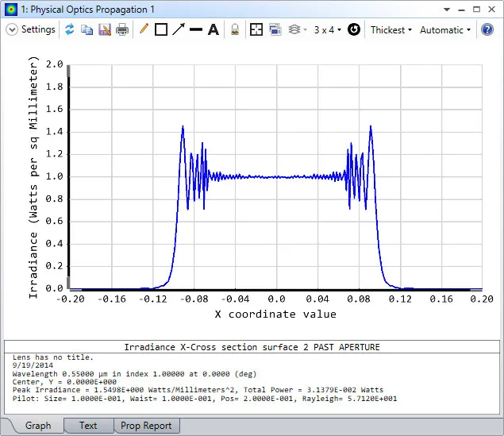Viewport: 504px width, 436px height.
Task: Copy the graph using the copy icon
Action: 87,30
